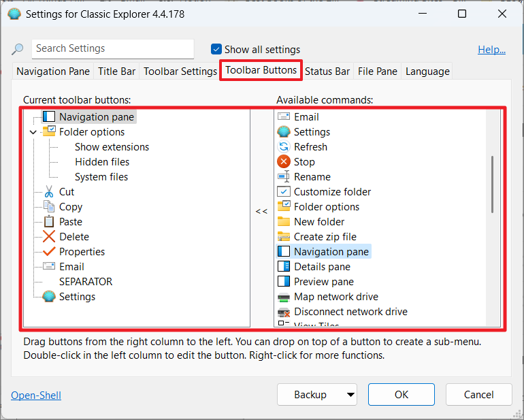Click the Preview pane icon
The width and height of the screenshot is (524, 420).
(x=284, y=281)
